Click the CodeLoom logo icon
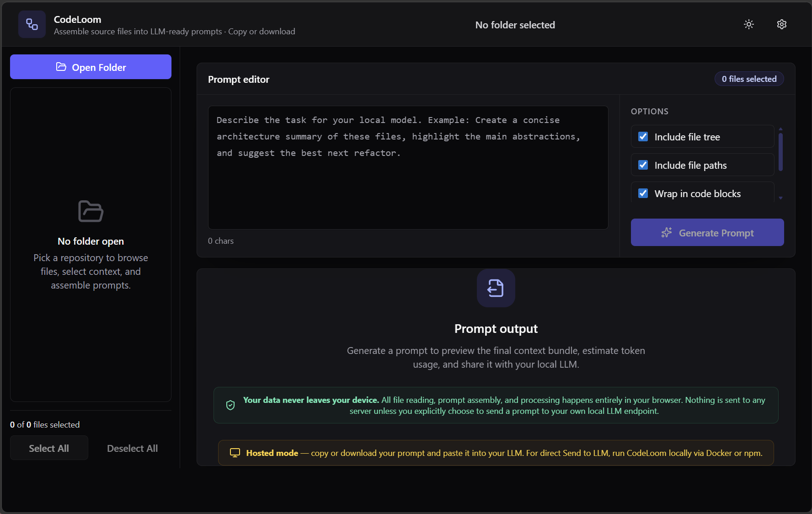 click(x=32, y=24)
